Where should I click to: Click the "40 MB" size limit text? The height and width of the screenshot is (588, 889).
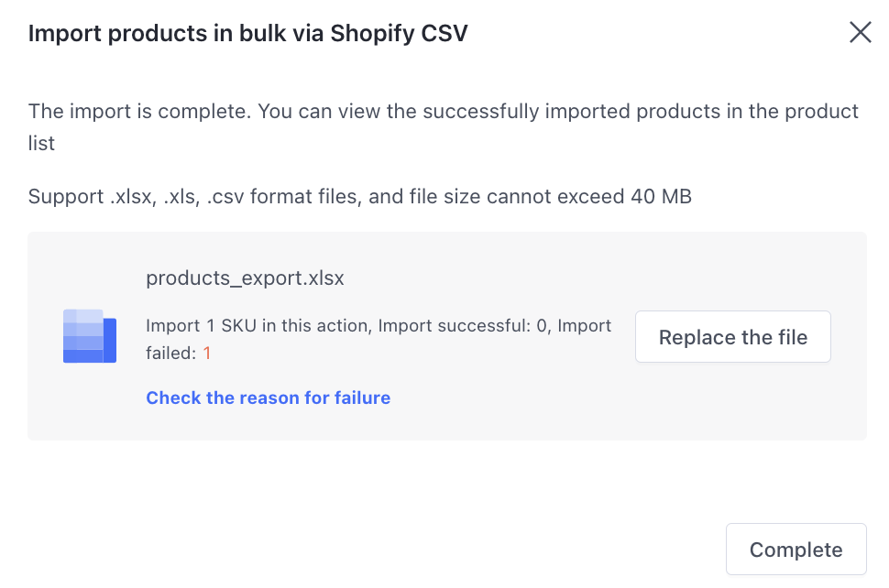(661, 197)
